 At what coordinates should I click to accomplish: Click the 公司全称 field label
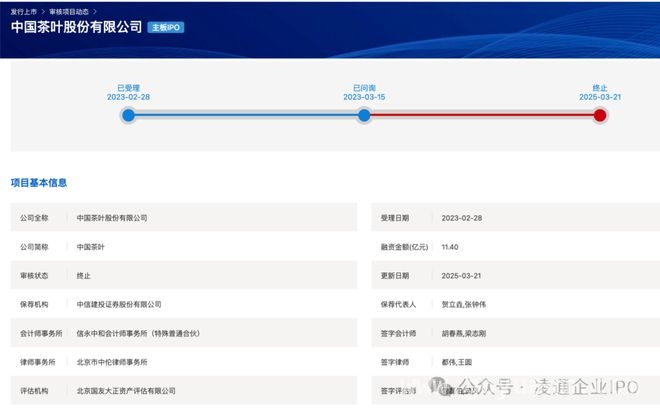click(x=34, y=218)
